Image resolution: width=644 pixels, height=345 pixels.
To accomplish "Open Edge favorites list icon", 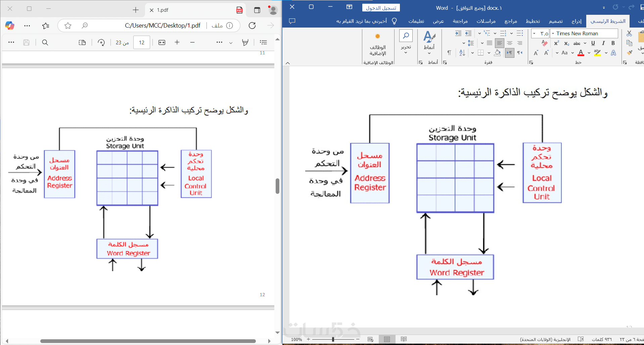I will 46,26.
